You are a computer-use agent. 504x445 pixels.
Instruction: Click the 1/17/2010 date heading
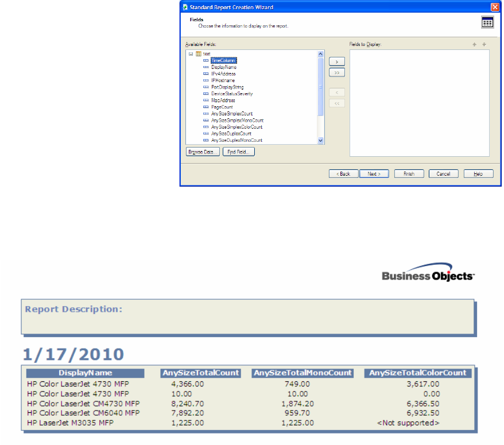coord(73,354)
